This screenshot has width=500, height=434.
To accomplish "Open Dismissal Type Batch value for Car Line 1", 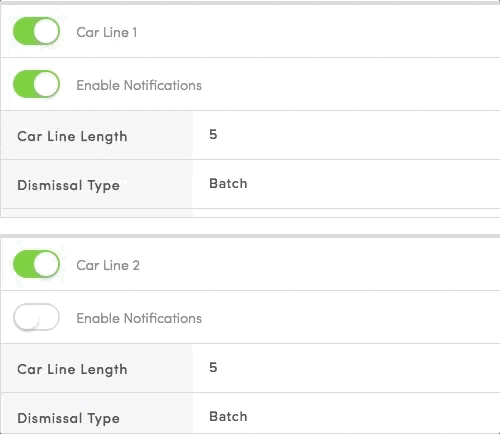I will pyautogui.click(x=346, y=184).
